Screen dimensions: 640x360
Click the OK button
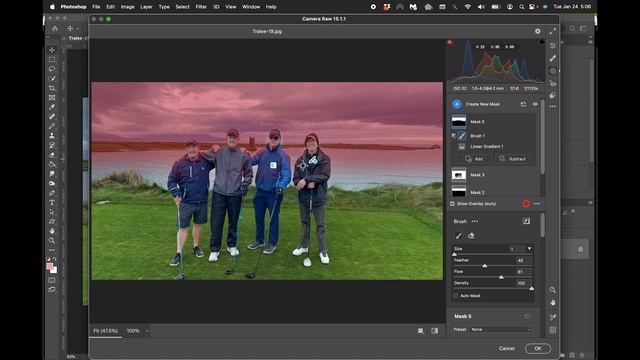coord(538,348)
